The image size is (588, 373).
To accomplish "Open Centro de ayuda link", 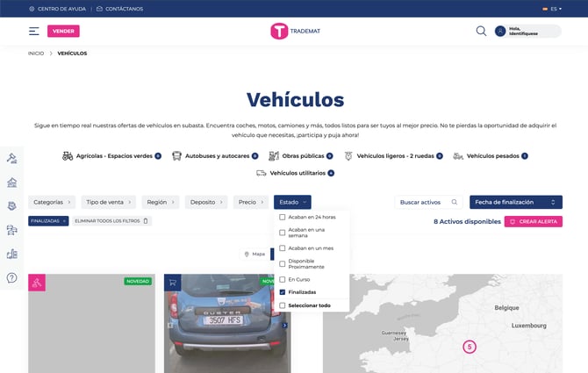I will pyautogui.click(x=58, y=9).
